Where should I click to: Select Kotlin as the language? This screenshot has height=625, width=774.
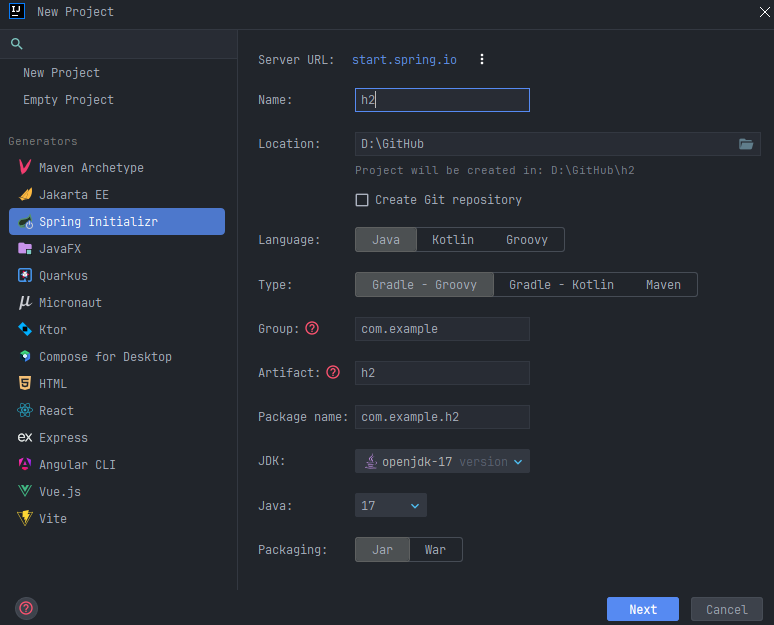(453, 240)
